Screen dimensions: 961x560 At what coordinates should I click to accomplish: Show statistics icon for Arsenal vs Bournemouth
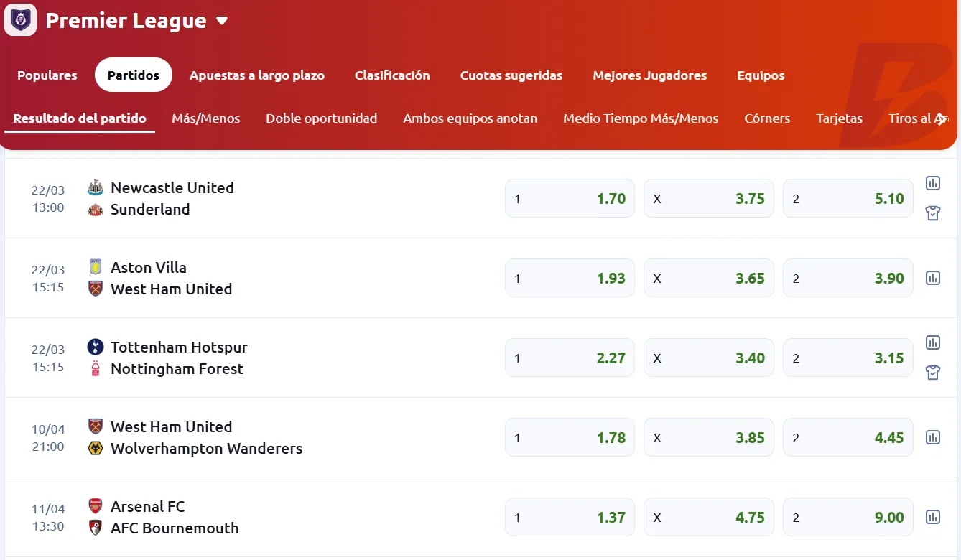point(932,517)
